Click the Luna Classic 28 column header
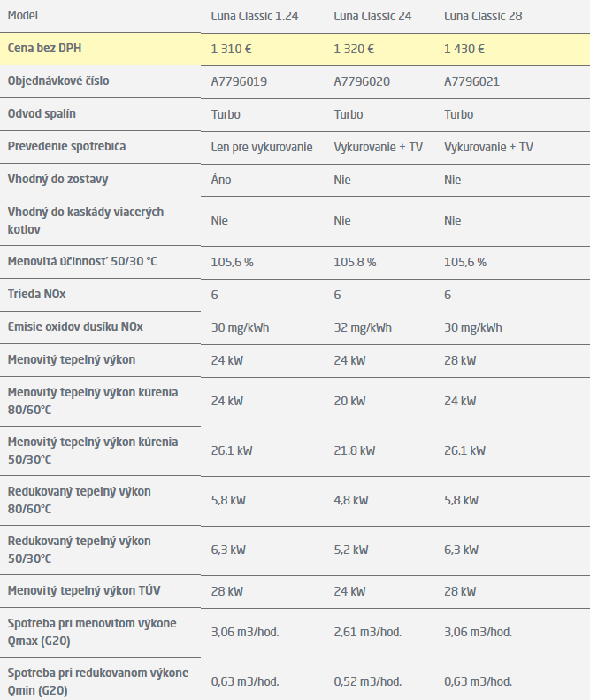 (484, 17)
